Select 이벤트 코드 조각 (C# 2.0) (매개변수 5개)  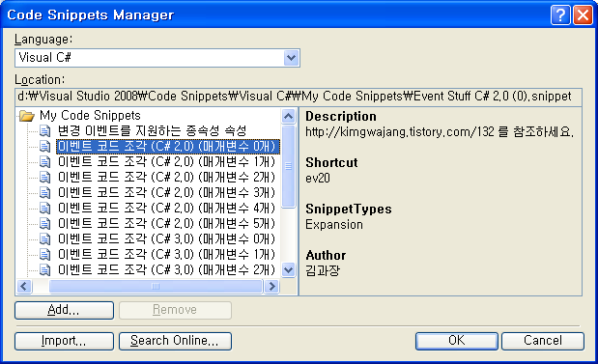point(167,223)
